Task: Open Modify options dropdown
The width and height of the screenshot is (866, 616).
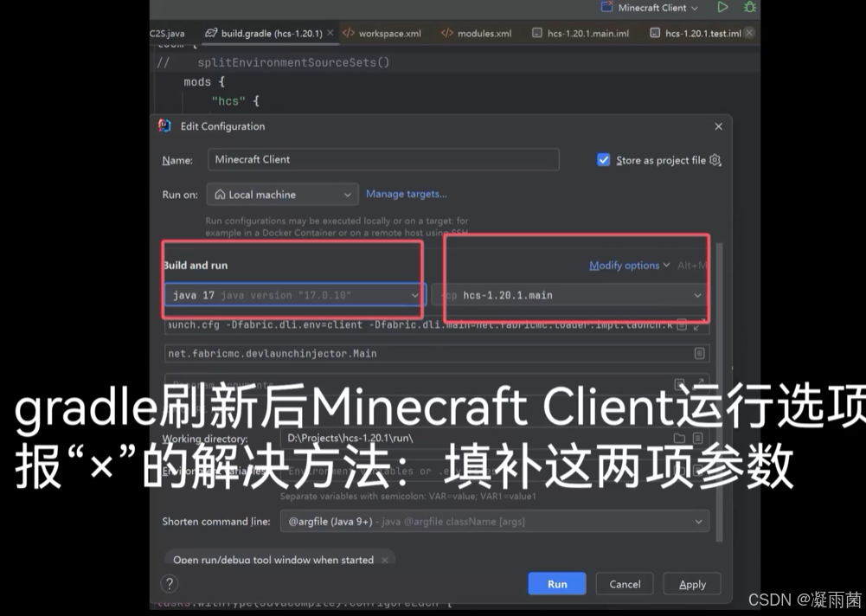Action: 629,266
